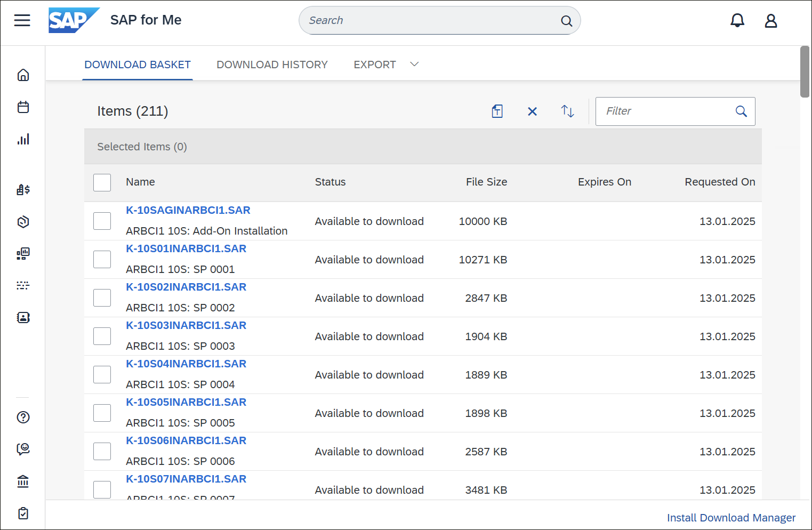Click Install Download Manager link
This screenshot has width=812, height=530.
pos(731,518)
